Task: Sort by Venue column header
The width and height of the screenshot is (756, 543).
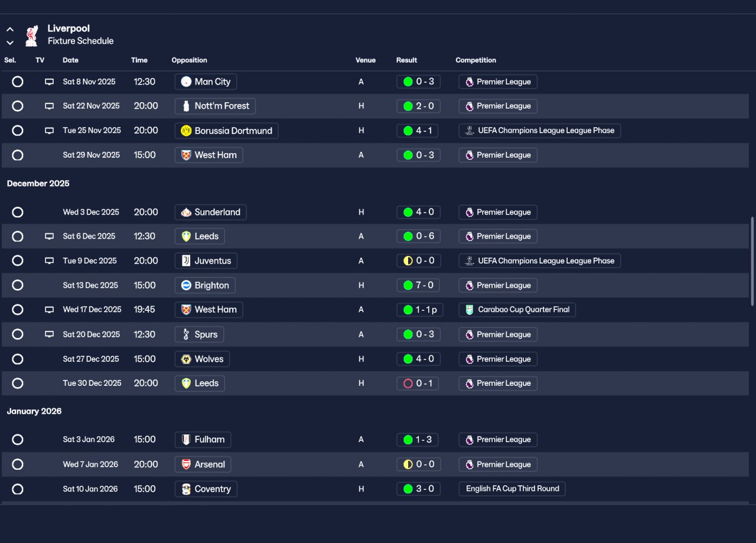Action: click(366, 60)
